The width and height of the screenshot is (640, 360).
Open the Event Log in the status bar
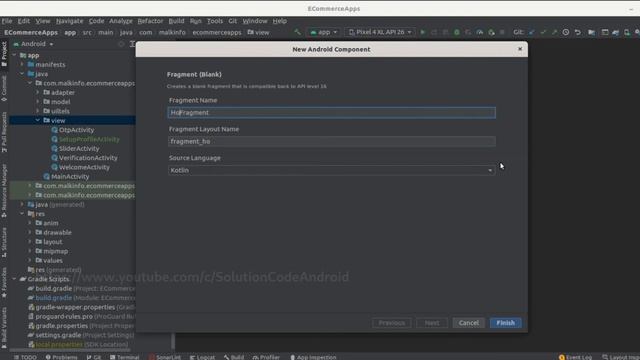pos(575,357)
